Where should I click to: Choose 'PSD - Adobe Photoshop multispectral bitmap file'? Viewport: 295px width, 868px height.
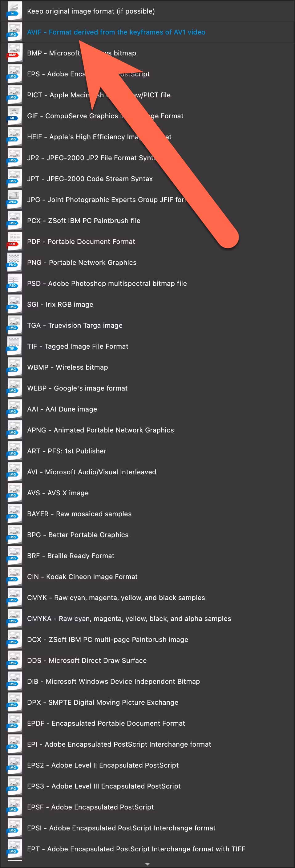click(147, 283)
